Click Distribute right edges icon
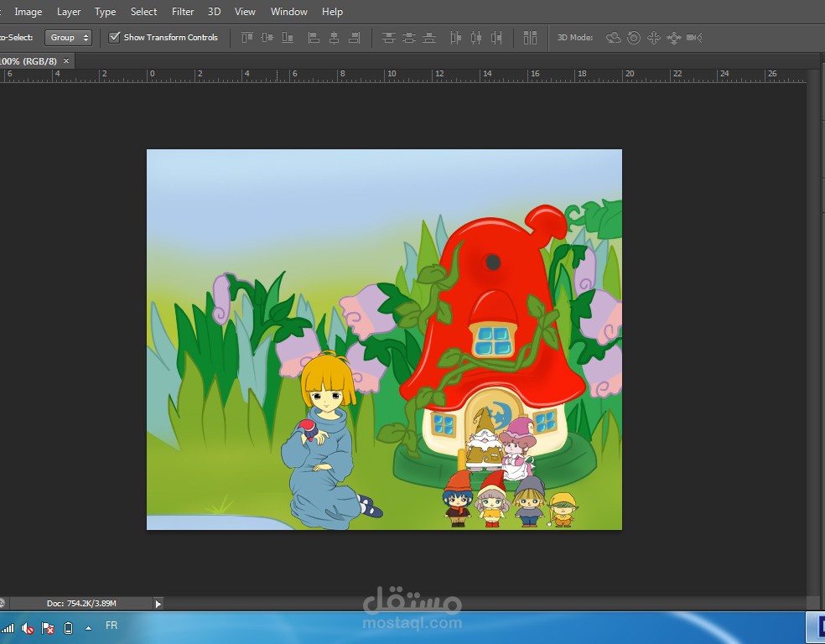 click(x=496, y=38)
